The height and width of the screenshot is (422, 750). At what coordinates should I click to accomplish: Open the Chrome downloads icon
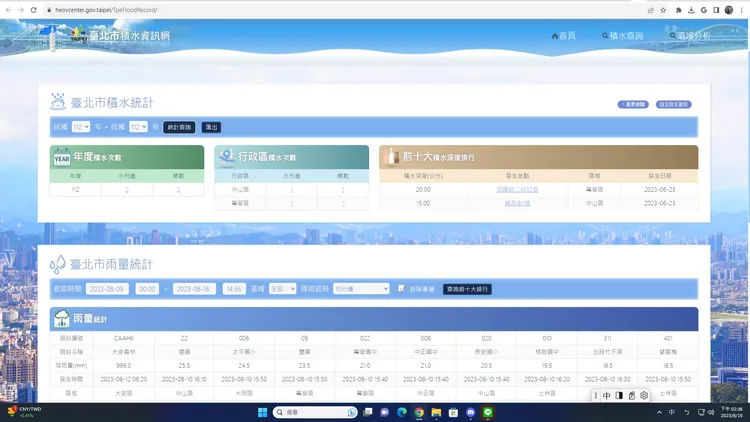(x=691, y=10)
